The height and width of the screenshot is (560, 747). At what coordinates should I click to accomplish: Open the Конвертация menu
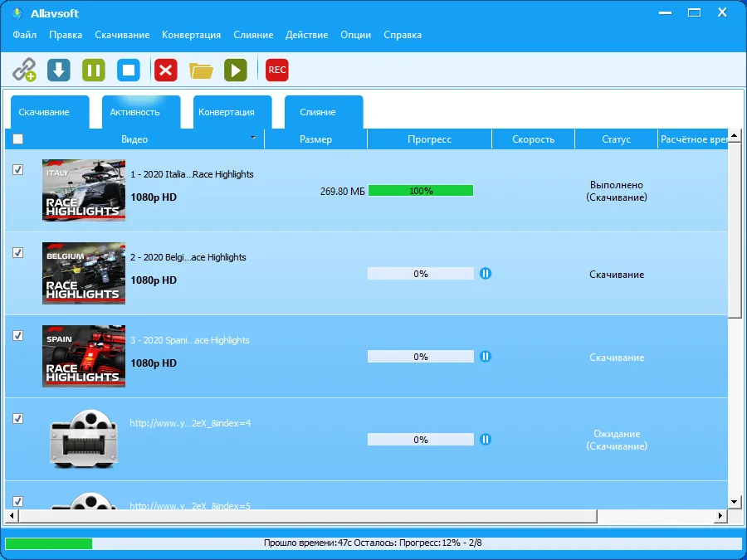click(x=191, y=35)
